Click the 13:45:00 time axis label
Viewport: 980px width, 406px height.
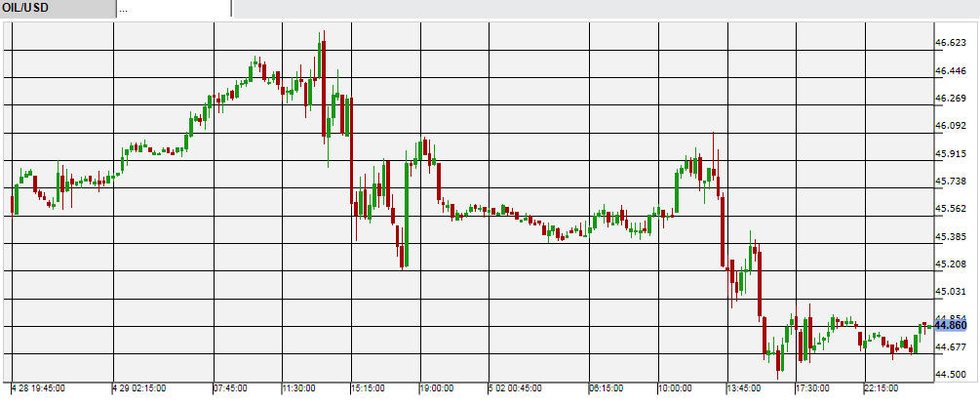point(745,388)
